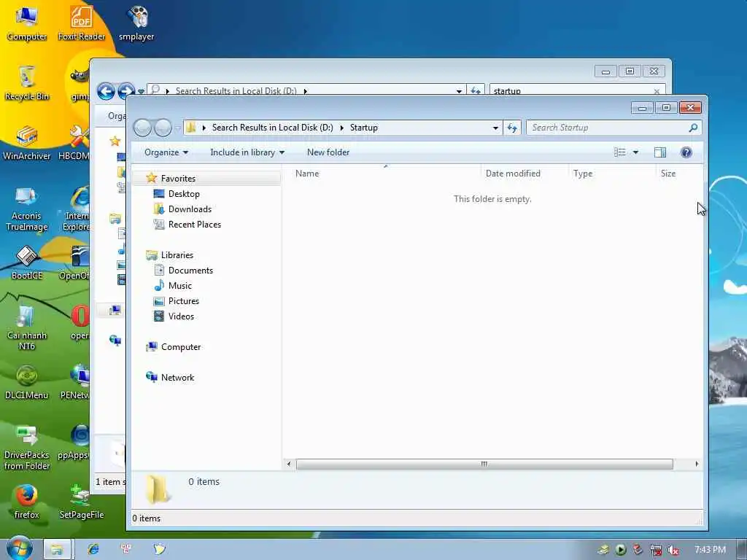Open the BootICE desktop icon
747x560 pixels.
pos(27,262)
